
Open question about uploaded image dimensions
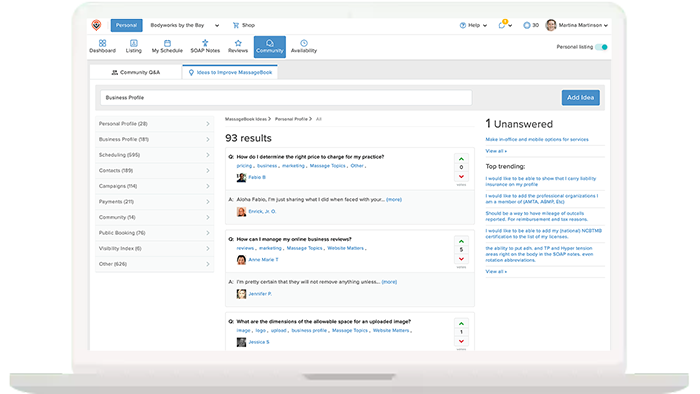pos(324,322)
